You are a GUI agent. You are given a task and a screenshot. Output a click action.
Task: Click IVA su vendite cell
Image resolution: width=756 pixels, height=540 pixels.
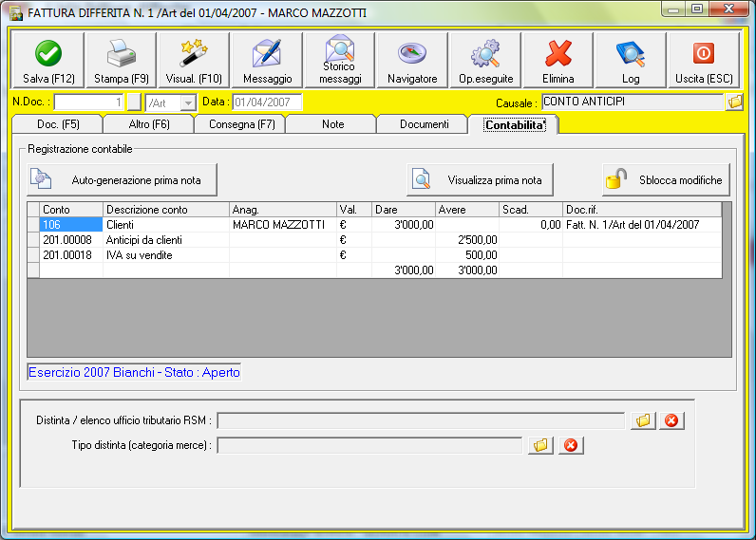(166, 255)
